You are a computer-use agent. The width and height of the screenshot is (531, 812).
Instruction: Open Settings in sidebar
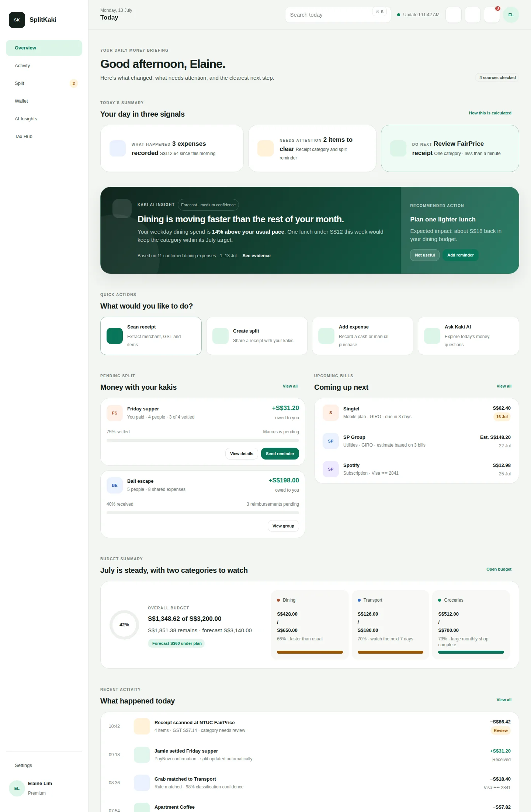tap(44, 765)
